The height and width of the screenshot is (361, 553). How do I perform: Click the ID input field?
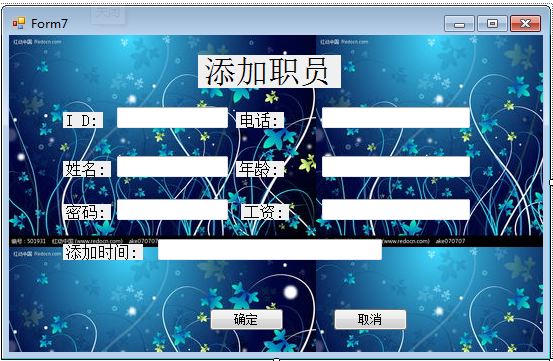click(172, 118)
